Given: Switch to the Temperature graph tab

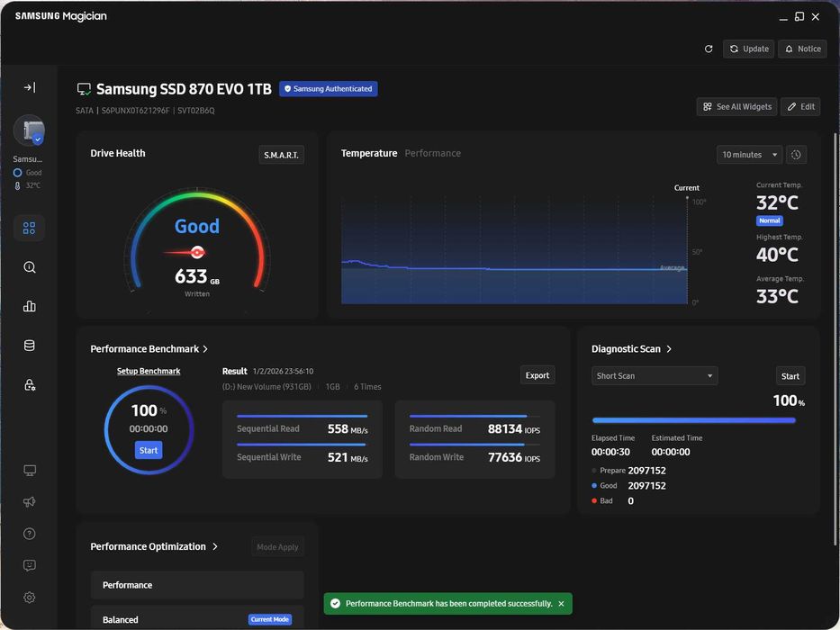Looking at the screenshot, I should click(369, 153).
